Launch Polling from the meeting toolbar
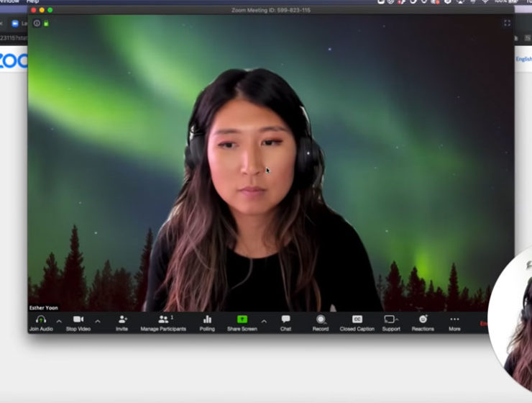The image size is (532, 403). pos(207,320)
